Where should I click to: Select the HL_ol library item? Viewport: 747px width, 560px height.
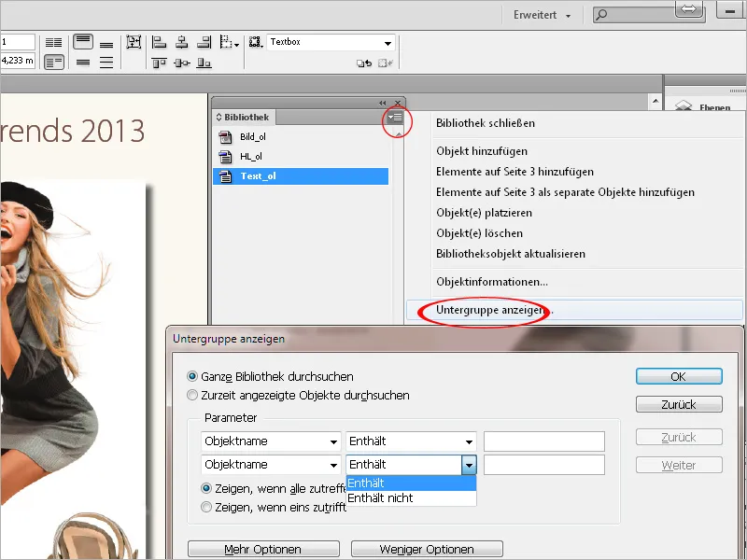point(300,157)
